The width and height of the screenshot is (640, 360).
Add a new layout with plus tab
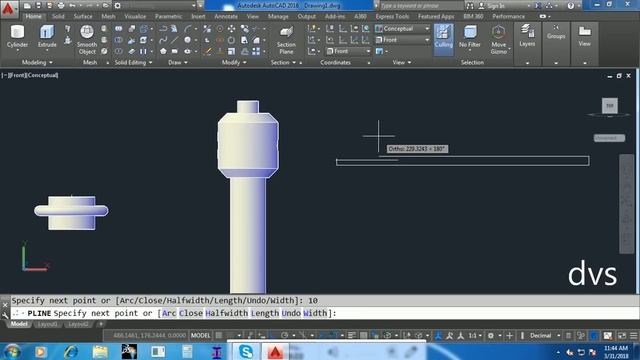click(x=101, y=324)
